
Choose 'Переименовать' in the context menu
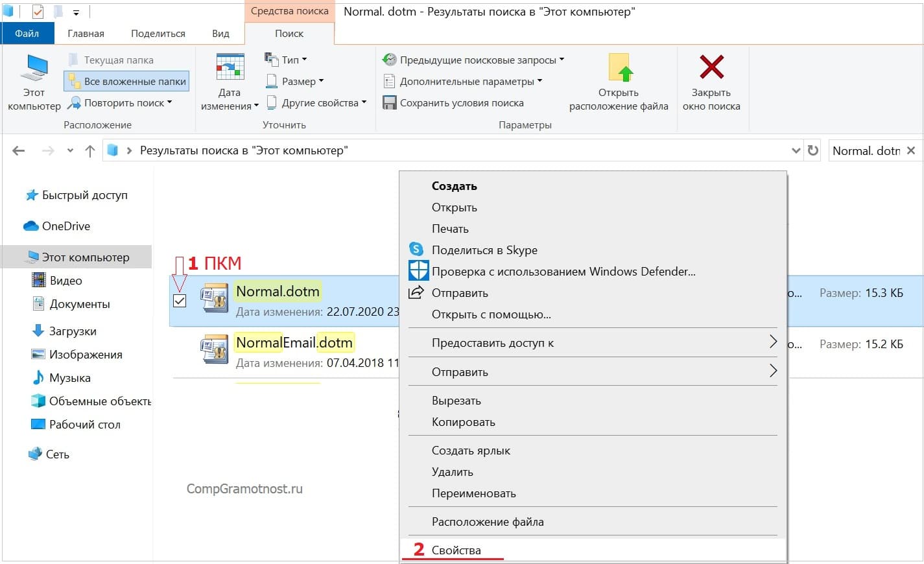click(x=474, y=493)
